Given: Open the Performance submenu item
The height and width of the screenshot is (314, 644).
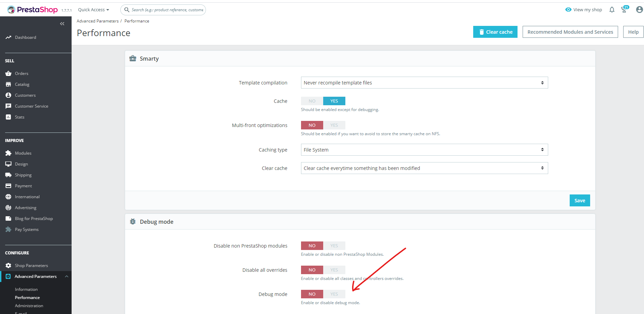Looking at the screenshot, I should click(x=27, y=298).
